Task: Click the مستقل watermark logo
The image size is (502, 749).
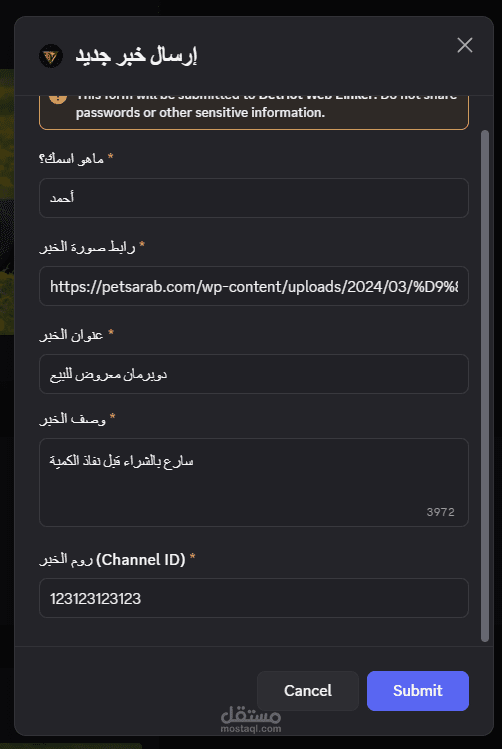Action: pos(251,719)
